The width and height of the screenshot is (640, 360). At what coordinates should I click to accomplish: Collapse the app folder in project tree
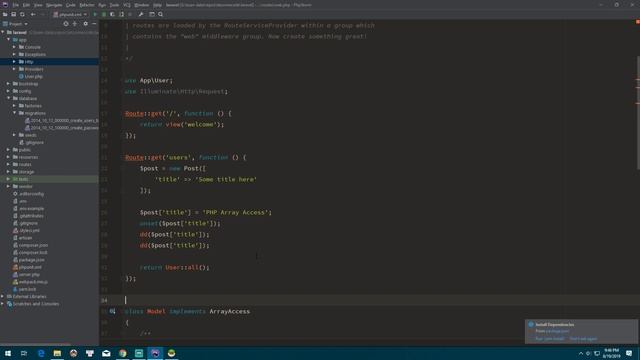[9, 40]
